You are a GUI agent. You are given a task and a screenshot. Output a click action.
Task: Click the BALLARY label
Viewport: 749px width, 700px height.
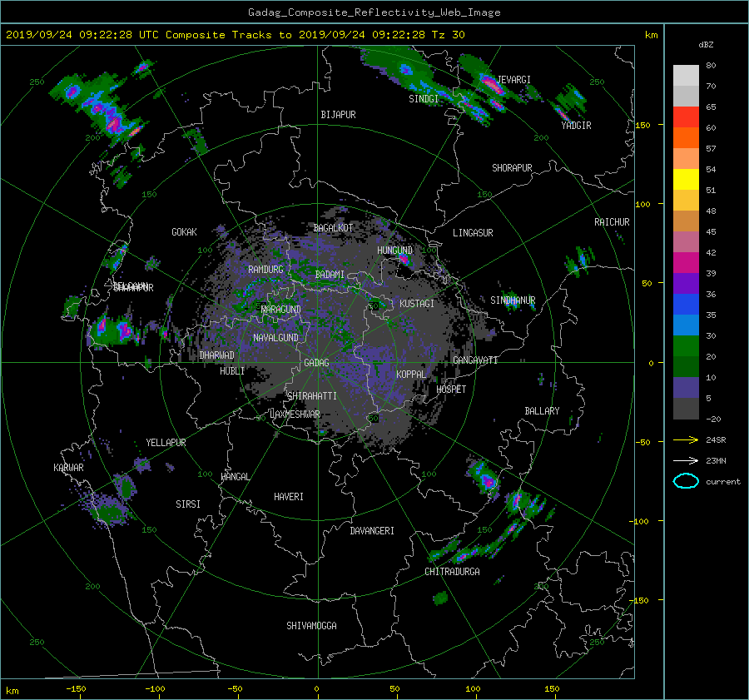click(x=542, y=411)
